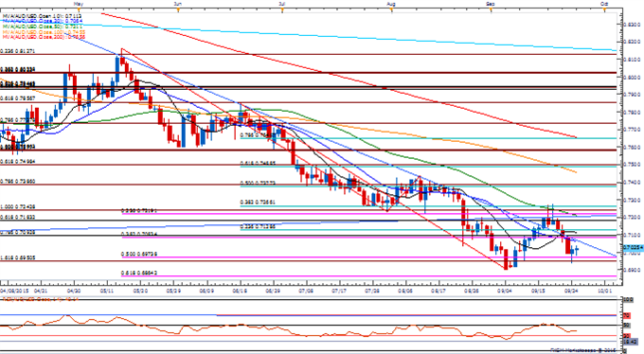Click the Jun month marker on top axis
The height and width of the screenshot is (354, 644).
pyautogui.click(x=177, y=3)
